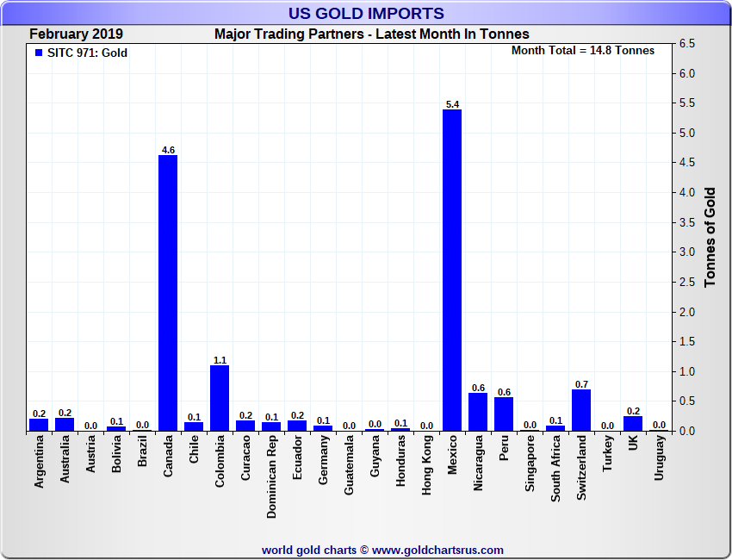The width and height of the screenshot is (732, 560).
Task: Click the US GOLD IMPORTS title bar
Action: [x=366, y=13]
